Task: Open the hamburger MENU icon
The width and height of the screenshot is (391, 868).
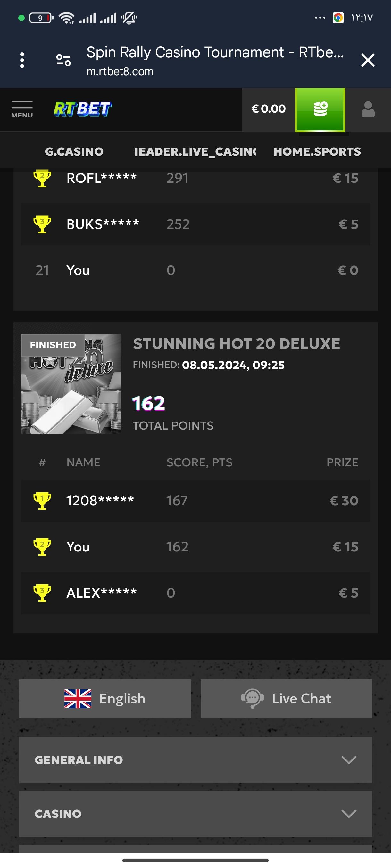Action: 22,109
